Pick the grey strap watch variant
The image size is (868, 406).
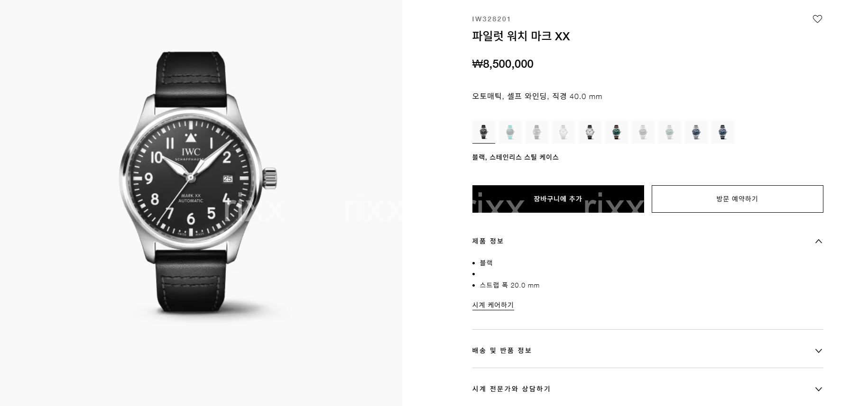537,132
